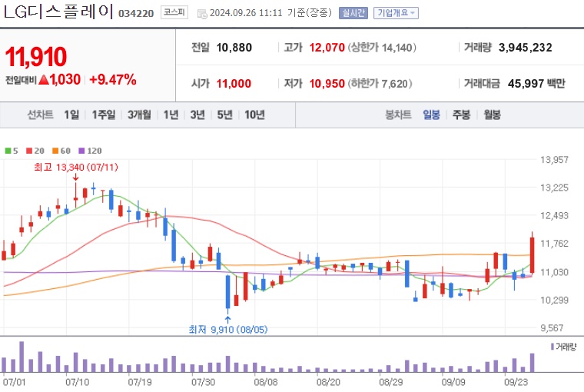This screenshot has width=584, height=392.
Task: Click the 하한가 7,620 lower limit text
Action: (380, 84)
